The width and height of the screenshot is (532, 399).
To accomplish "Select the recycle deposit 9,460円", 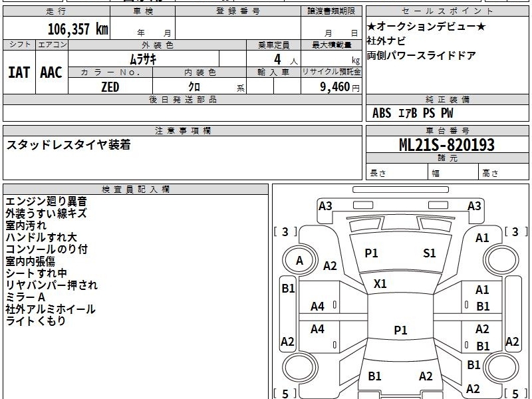I will pyautogui.click(x=340, y=87).
